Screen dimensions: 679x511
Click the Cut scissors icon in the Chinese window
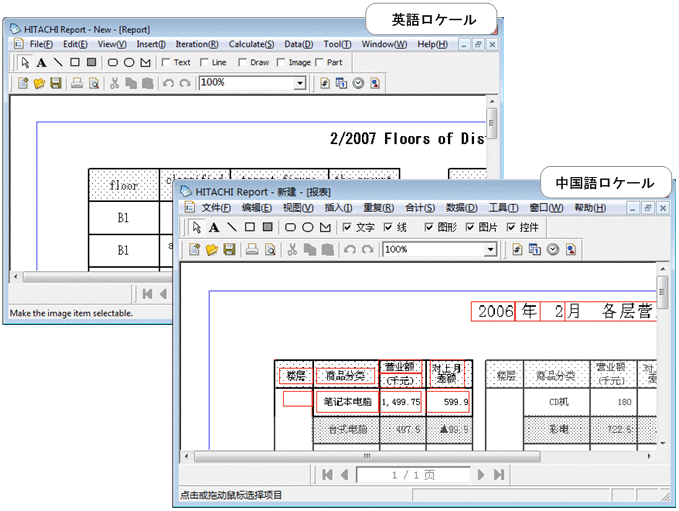(291, 250)
